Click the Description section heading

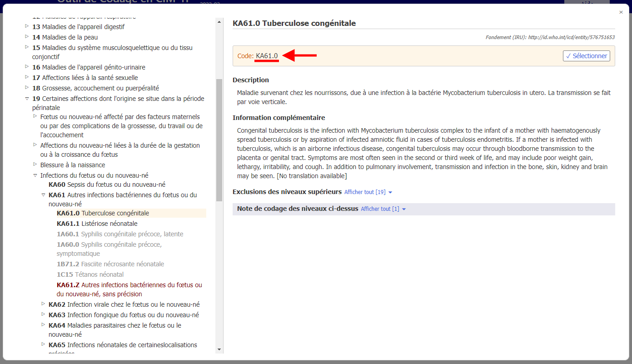pyautogui.click(x=251, y=80)
